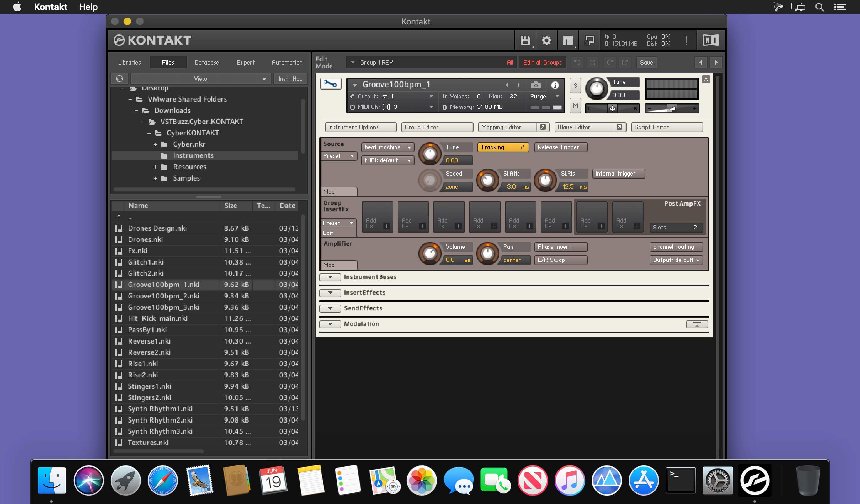
Task: Click the instrument pan slider
Action: coord(612,109)
